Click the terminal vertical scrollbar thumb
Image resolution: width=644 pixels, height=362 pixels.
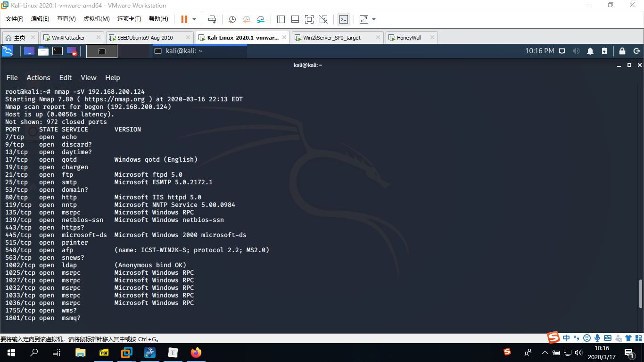tap(640, 294)
